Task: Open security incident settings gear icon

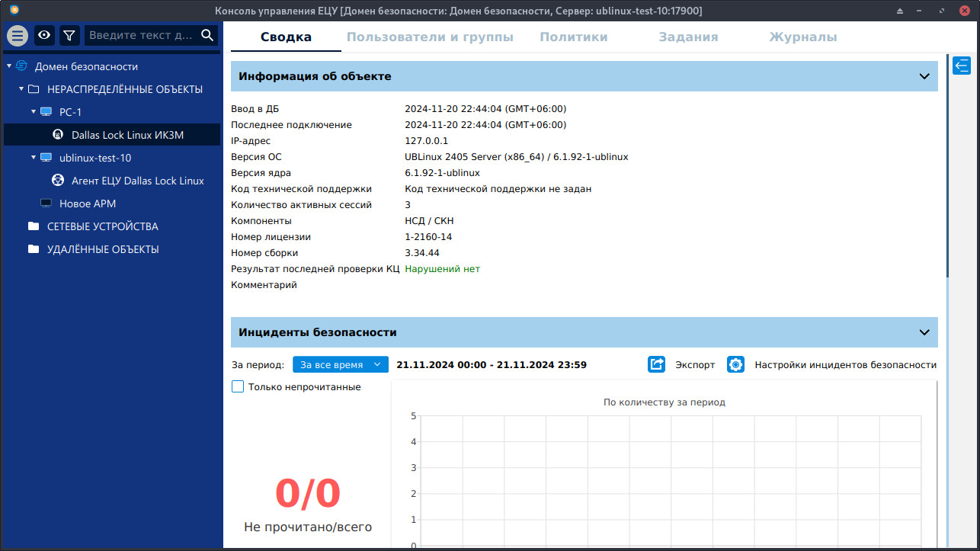Action: (x=735, y=364)
